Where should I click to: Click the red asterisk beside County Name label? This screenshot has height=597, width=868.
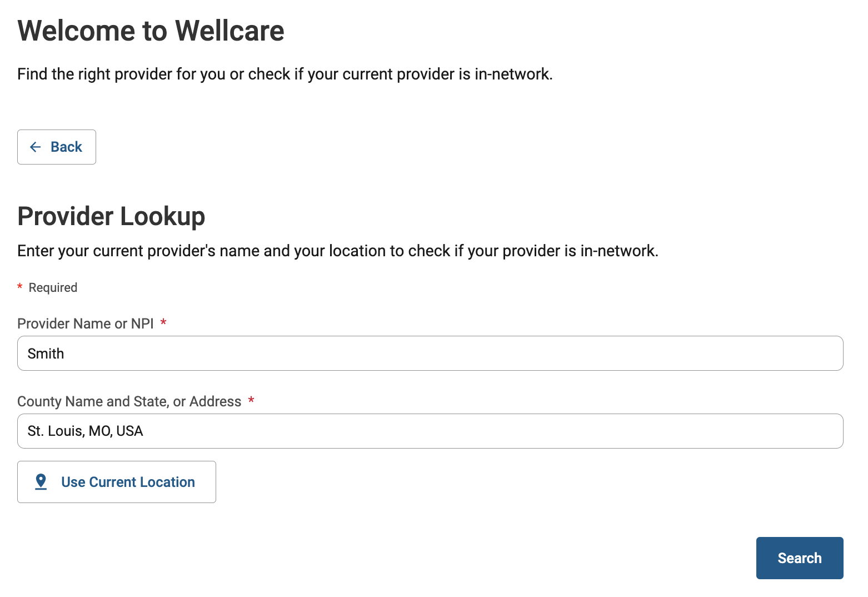tap(251, 400)
